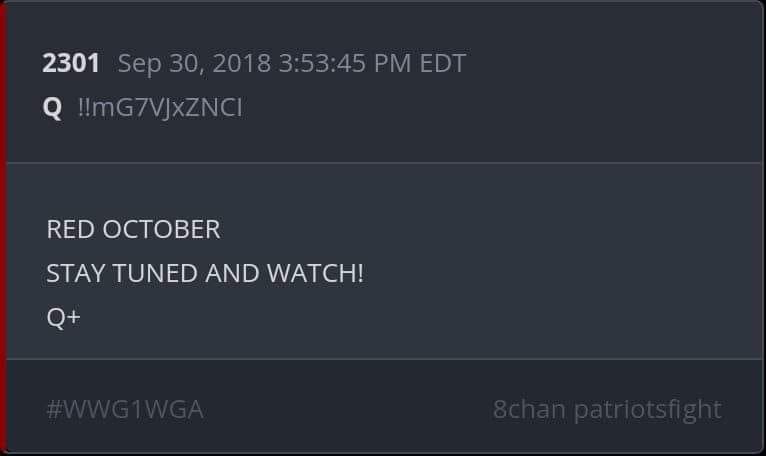The image size is (766, 456).
Task: Click the word TUNED in post
Action: pos(156,273)
